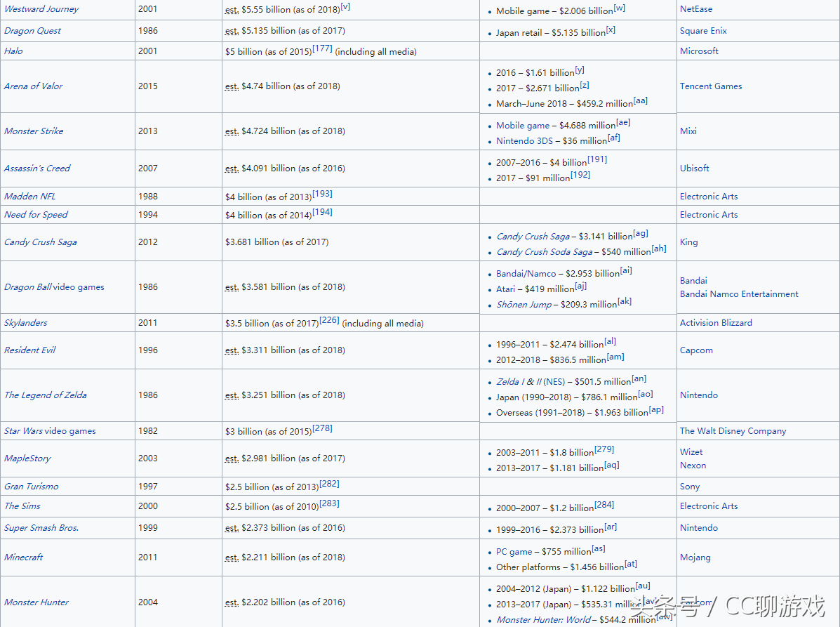Open the Capcom link in Resident Evil row
The height and width of the screenshot is (627, 840).
[696, 350]
